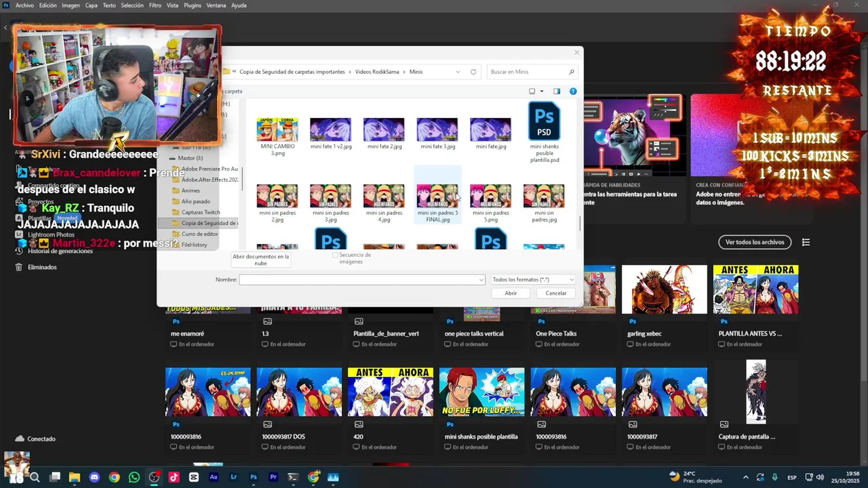Open the Discord taskbar icon
This screenshot has width=868, height=488.
(x=94, y=477)
